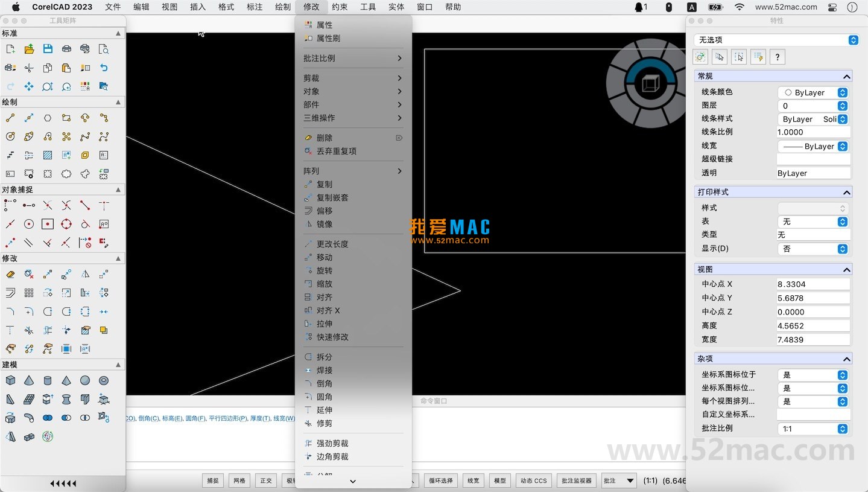Open the 阵列 submenu
The height and width of the screenshot is (492, 868).
[x=353, y=171]
